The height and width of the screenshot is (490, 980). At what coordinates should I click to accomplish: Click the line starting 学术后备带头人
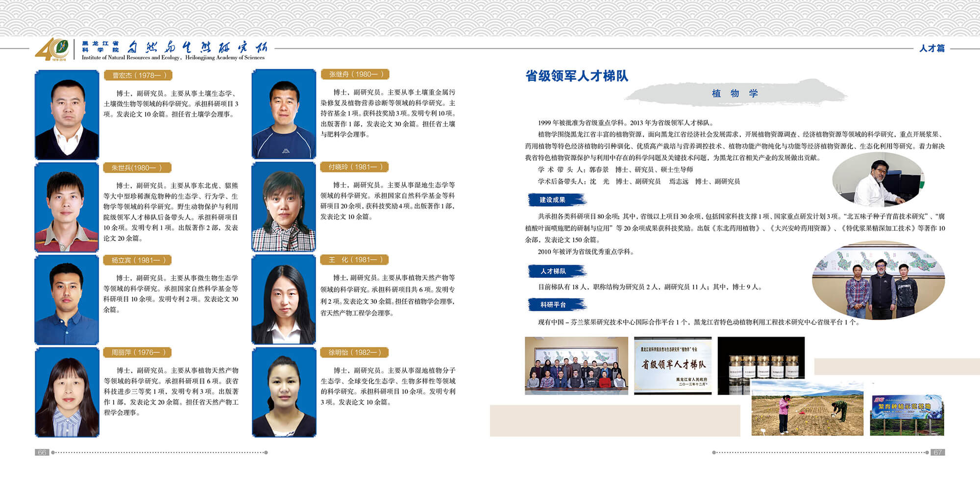(x=639, y=181)
